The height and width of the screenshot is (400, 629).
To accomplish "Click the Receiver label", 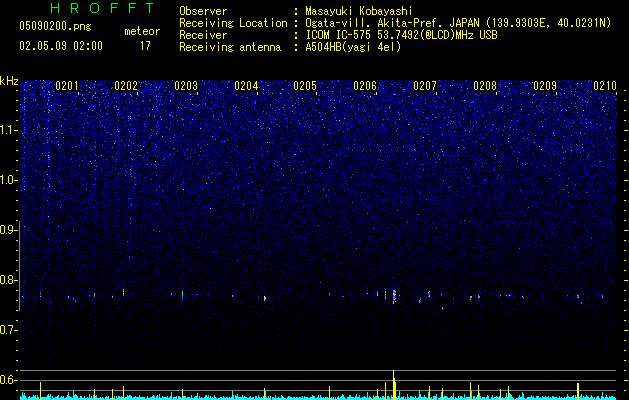I will click(x=203, y=35).
